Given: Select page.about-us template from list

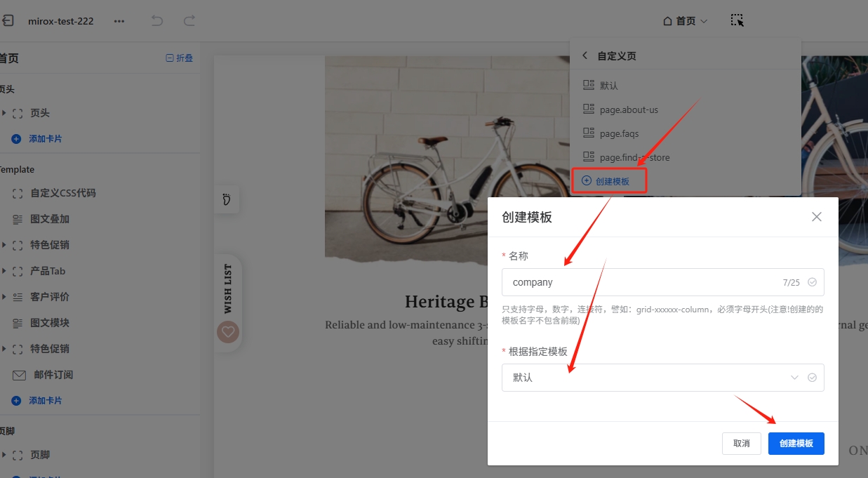Looking at the screenshot, I should (628, 109).
